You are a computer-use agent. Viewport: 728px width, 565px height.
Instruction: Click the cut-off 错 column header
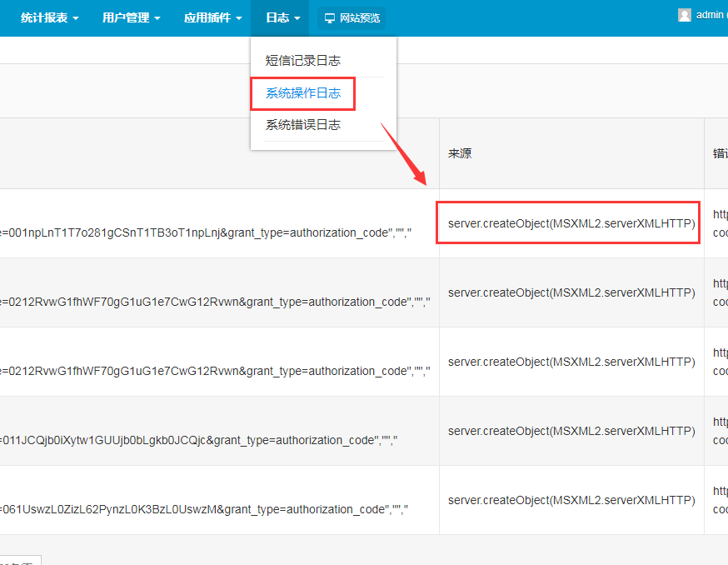pos(719,154)
